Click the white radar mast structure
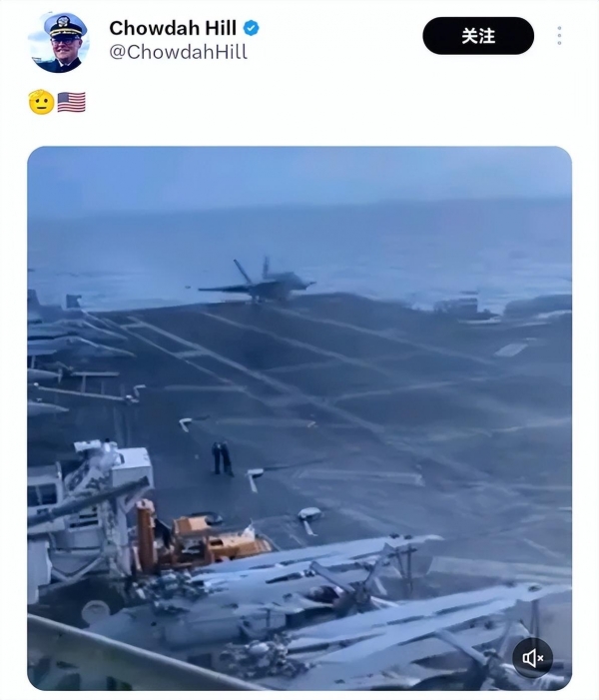Screen dimensions: 599x700 tap(89, 495)
